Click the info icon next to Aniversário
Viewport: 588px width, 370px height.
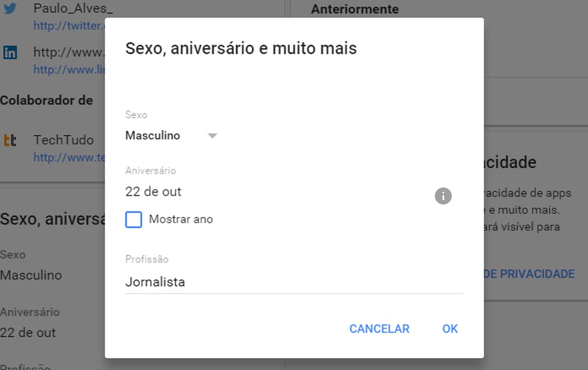[443, 196]
